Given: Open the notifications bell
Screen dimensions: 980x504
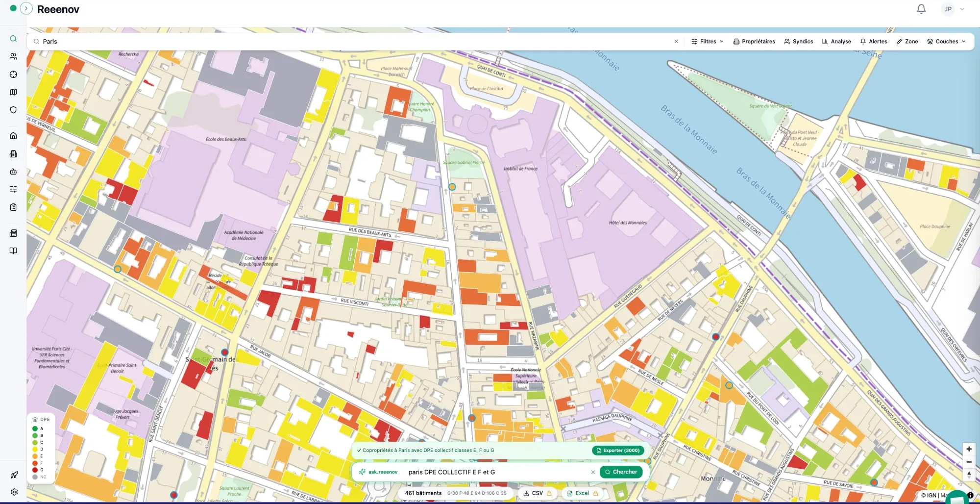Looking at the screenshot, I should (x=921, y=9).
